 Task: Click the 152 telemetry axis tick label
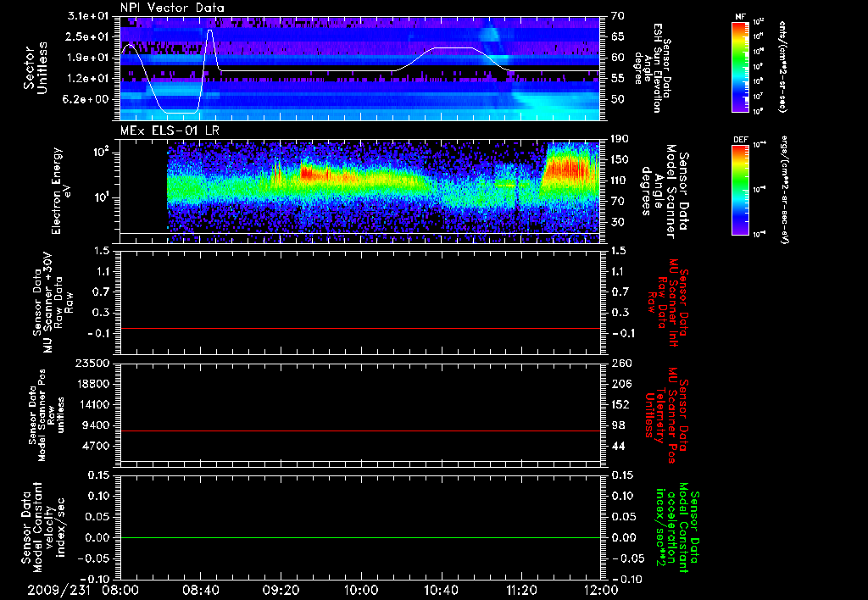(x=621, y=404)
